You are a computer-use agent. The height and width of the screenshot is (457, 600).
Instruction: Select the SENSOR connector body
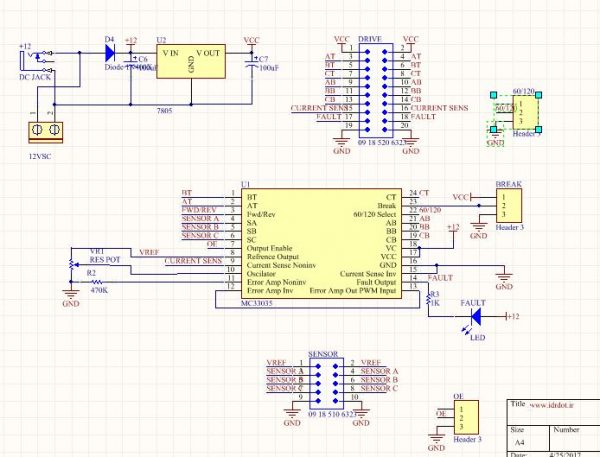point(326,384)
